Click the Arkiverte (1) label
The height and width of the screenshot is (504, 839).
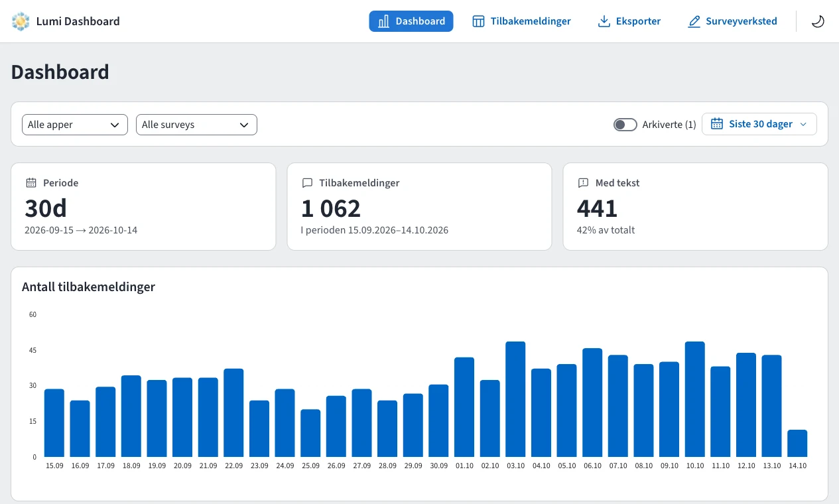pyautogui.click(x=669, y=125)
